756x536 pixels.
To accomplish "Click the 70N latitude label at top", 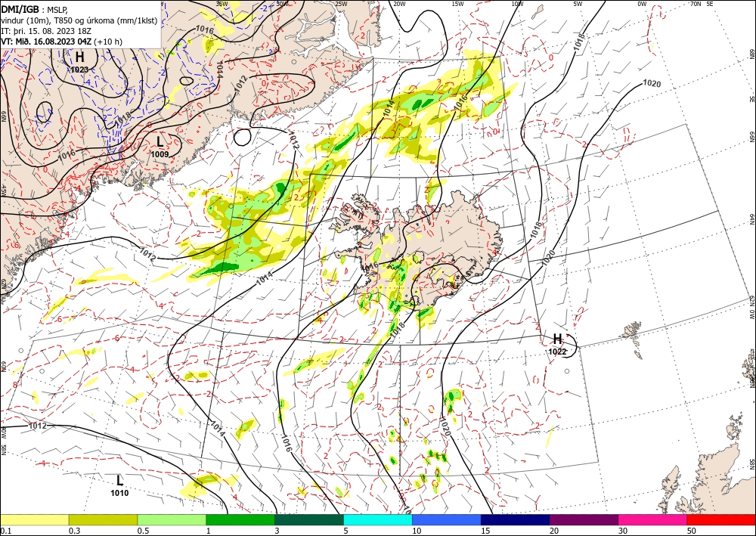I will pyautogui.click(x=696, y=4).
